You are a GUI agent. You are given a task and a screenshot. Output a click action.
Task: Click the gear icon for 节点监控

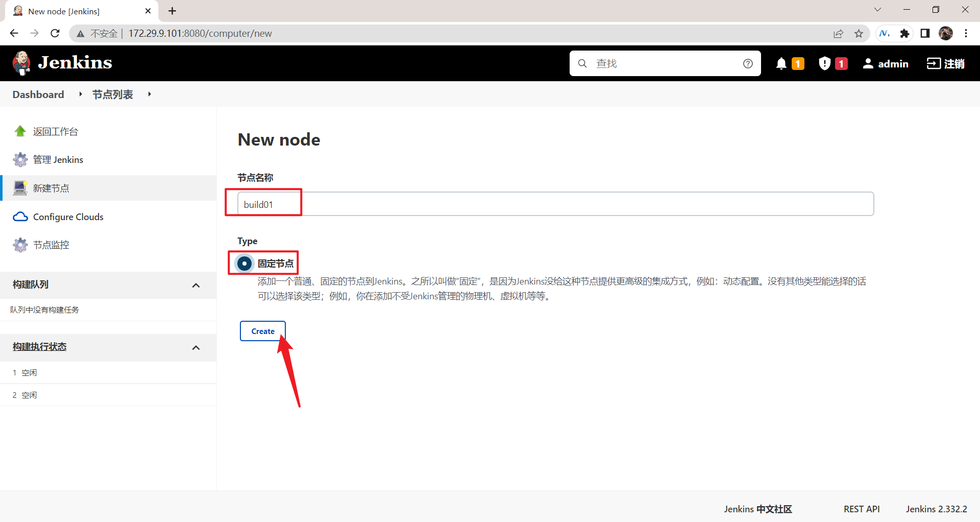pyautogui.click(x=20, y=245)
